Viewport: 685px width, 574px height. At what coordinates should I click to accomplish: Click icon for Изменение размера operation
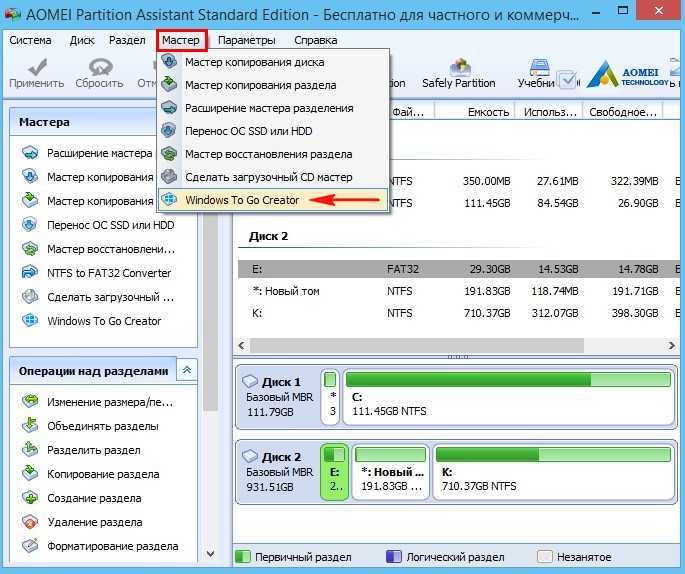[30, 401]
